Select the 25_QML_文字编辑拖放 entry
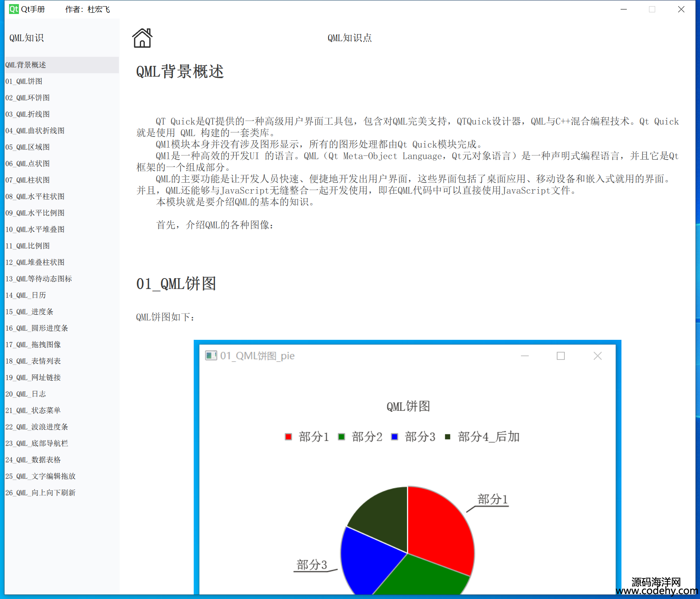The image size is (700, 599). [62, 476]
